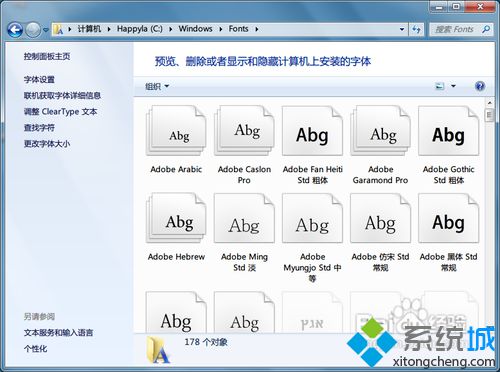Open the 更改字体大小 link
500x372 pixels.
(47, 144)
